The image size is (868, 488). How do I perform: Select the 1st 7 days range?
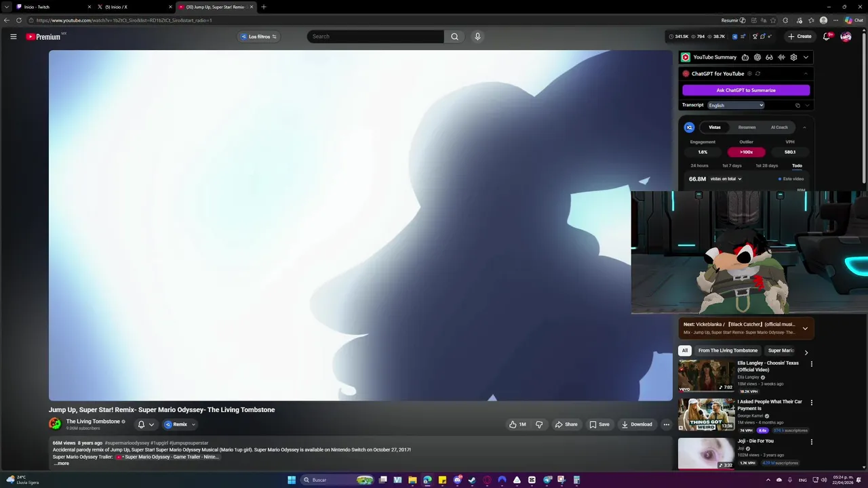click(732, 165)
